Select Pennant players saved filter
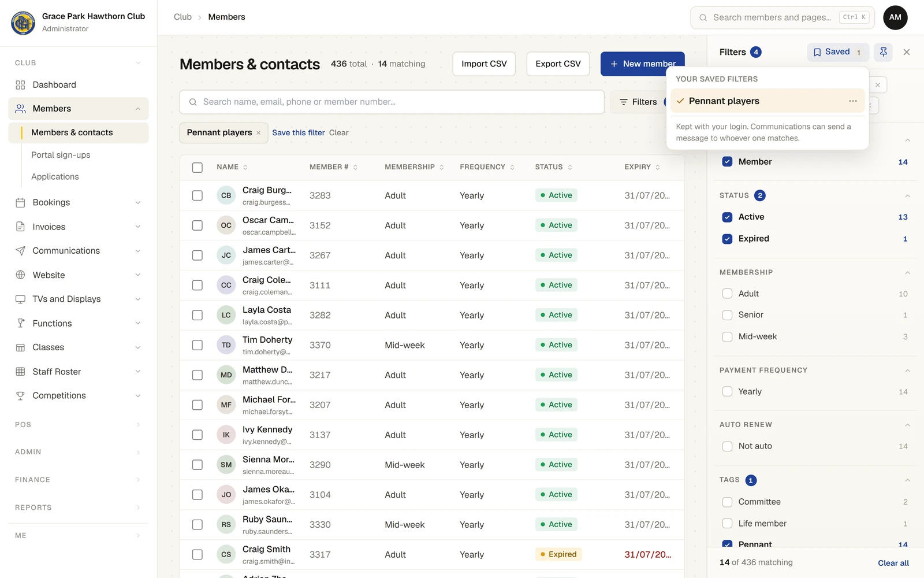This screenshot has height=578, width=924. [x=767, y=101]
